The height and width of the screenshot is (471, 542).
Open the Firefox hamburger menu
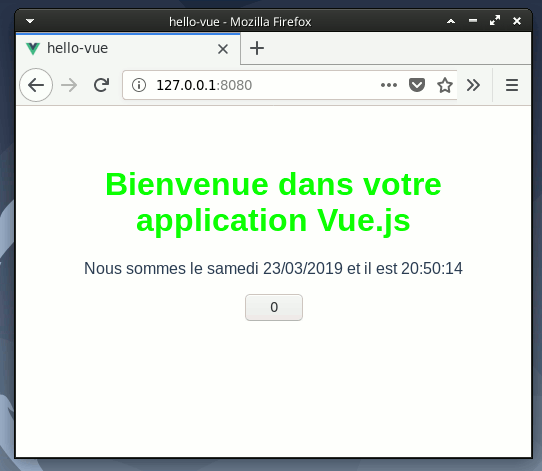[512, 85]
